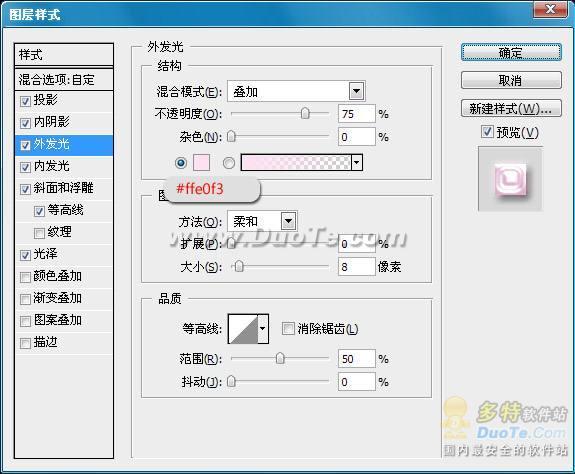575x474 pixels.
Task: Open the 斜面和浮雕 bevel and emboss settings
Action: [63, 188]
